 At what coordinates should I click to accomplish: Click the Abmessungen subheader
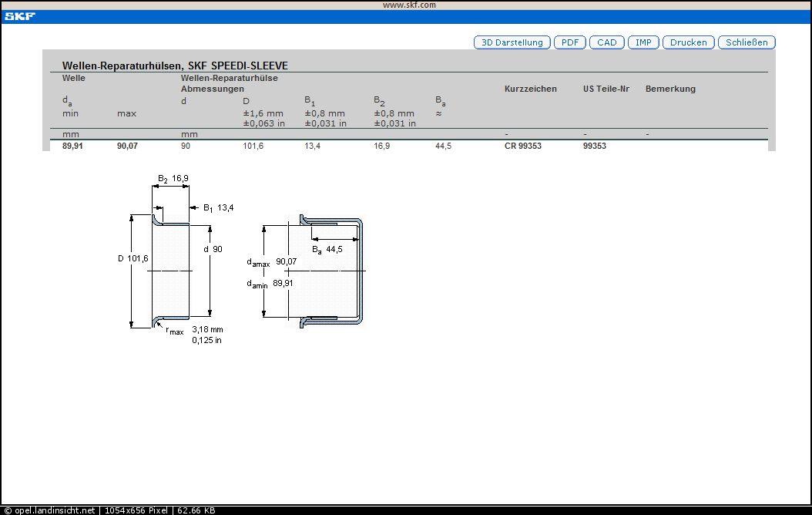click(213, 89)
